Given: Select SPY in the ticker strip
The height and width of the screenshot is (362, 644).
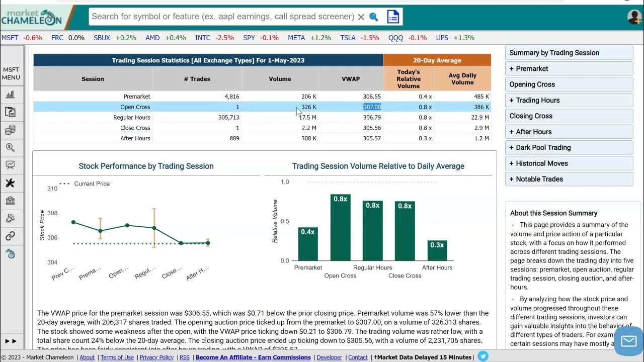Looking at the screenshot, I should pyautogui.click(x=249, y=38).
